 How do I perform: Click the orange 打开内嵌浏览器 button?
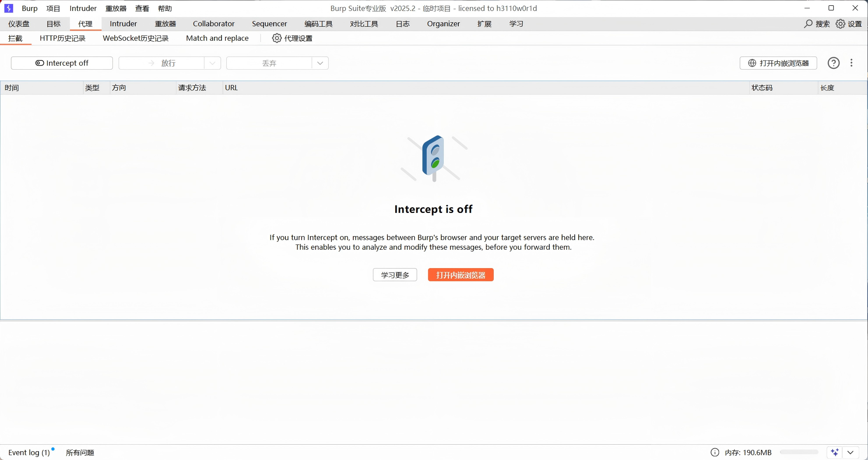(460, 275)
